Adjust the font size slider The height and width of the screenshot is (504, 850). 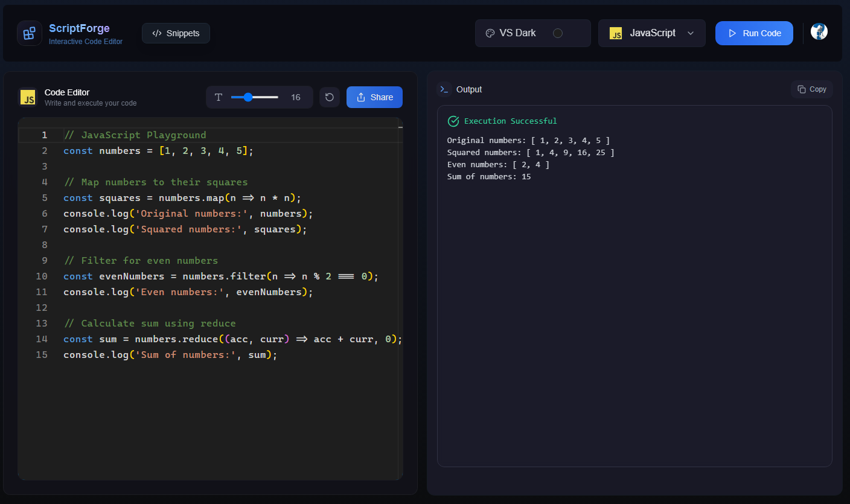pos(254,97)
